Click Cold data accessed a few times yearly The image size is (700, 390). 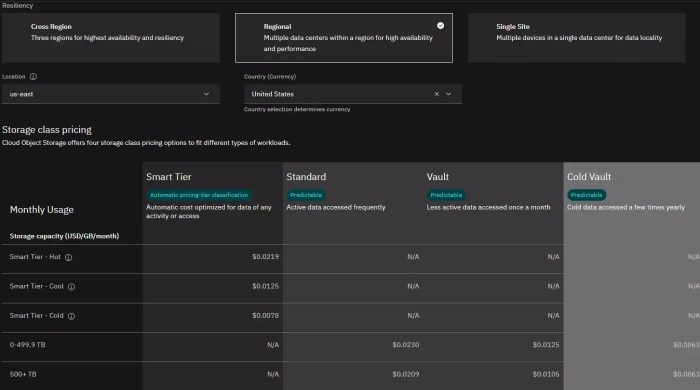point(626,207)
